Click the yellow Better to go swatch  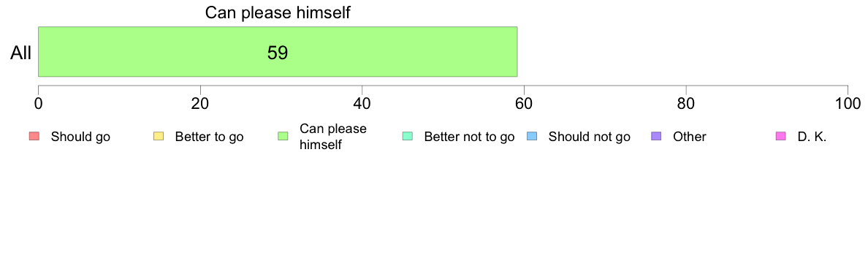(158, 137)
